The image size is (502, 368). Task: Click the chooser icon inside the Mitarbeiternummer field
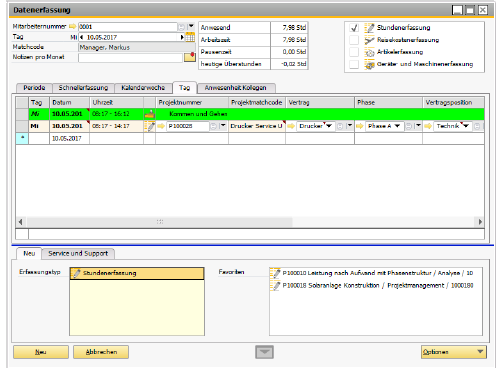[x=181, y=27]
